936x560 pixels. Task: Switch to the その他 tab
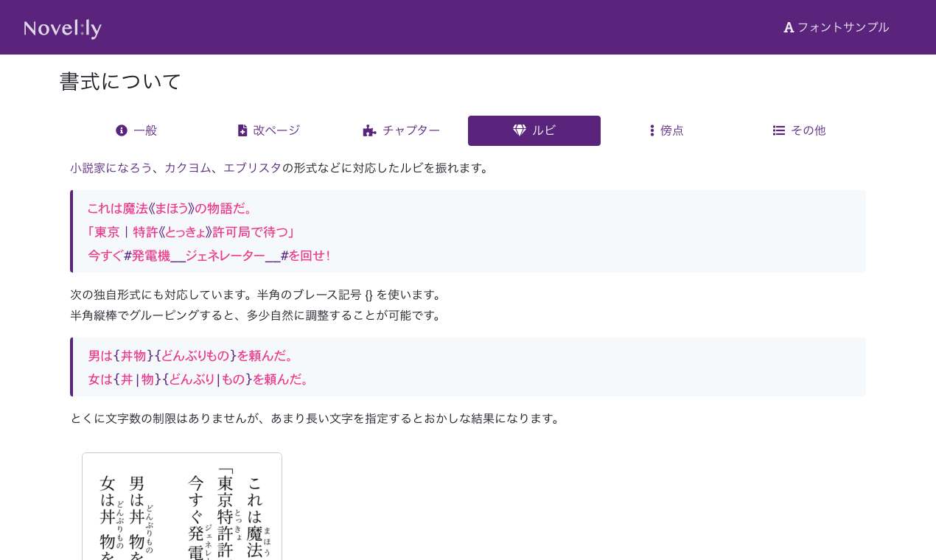click(799, 130)
